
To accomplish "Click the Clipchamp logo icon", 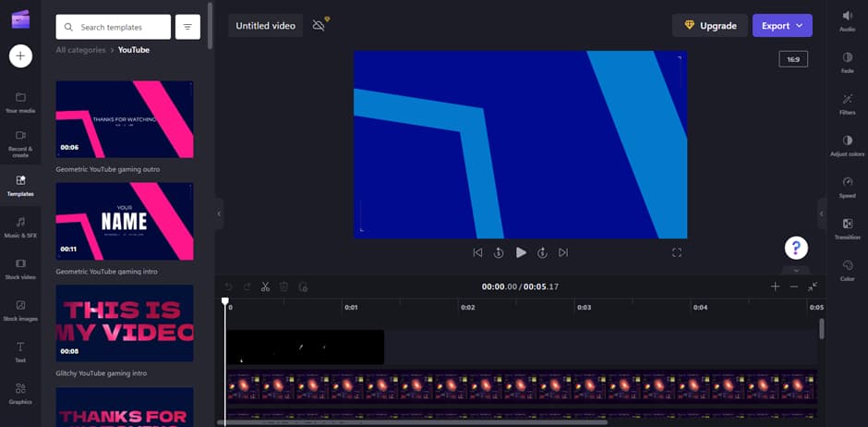I will [20, 19].
